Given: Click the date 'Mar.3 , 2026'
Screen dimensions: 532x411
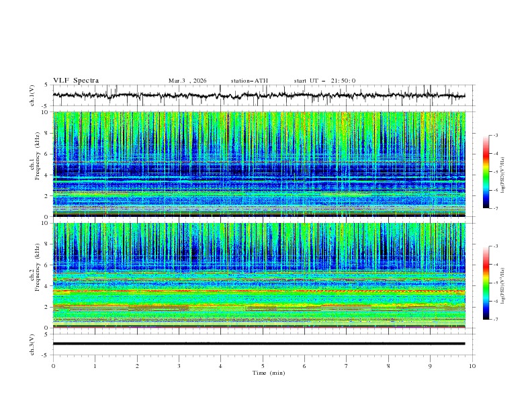Looking at the screenshot, I should [x=187, y=81].
